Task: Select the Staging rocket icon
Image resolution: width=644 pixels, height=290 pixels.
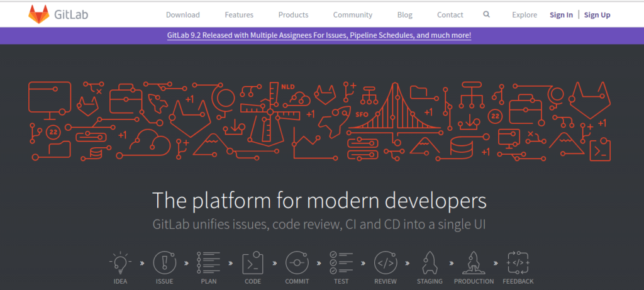Action: click(429, 261)
